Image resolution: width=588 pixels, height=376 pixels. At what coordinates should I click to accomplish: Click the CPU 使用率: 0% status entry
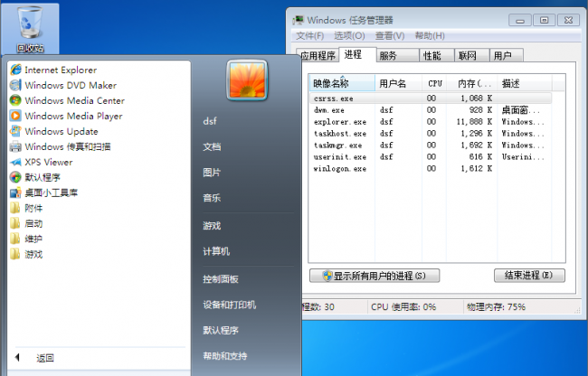pyautogui.click(x=403, y=306)
